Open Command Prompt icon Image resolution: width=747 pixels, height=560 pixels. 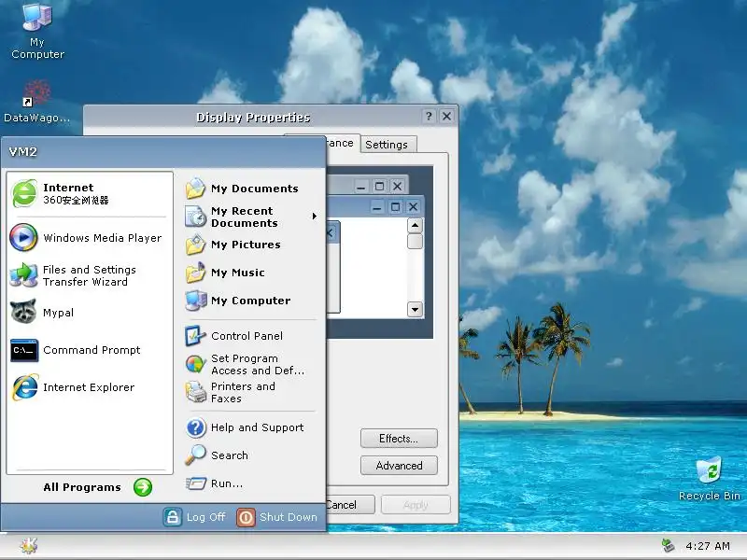[24, 351]
